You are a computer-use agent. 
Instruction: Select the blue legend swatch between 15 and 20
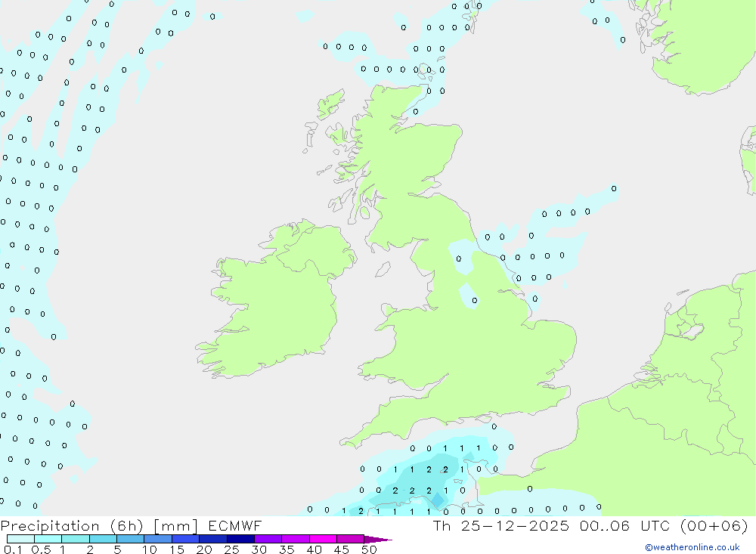(186, 539)
